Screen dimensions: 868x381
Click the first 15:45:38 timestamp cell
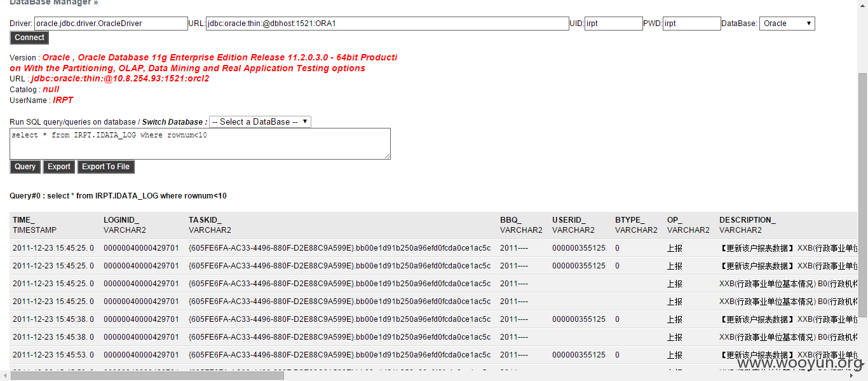53,319
